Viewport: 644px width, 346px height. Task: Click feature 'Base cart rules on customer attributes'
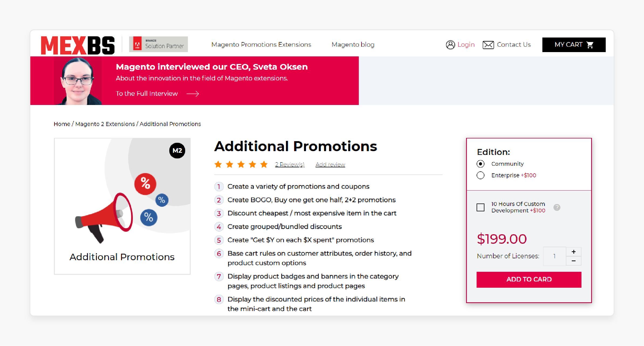click(x=319, y=258)
